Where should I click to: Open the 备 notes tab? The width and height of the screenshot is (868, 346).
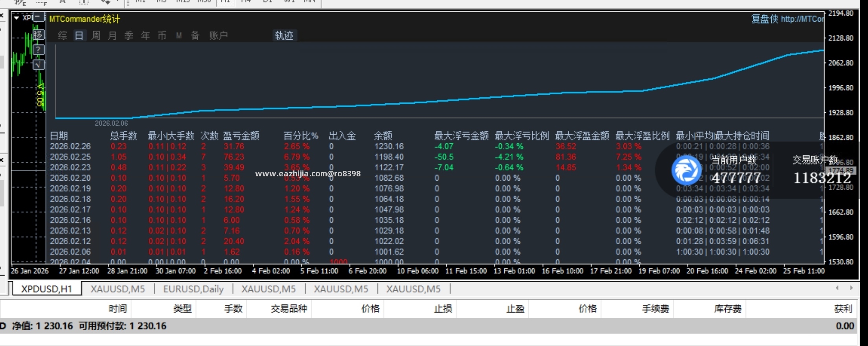pos(195,36)
